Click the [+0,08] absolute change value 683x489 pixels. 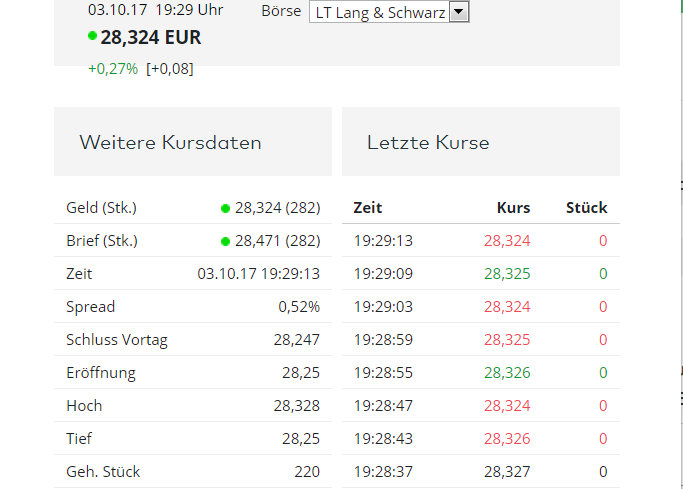170,69
